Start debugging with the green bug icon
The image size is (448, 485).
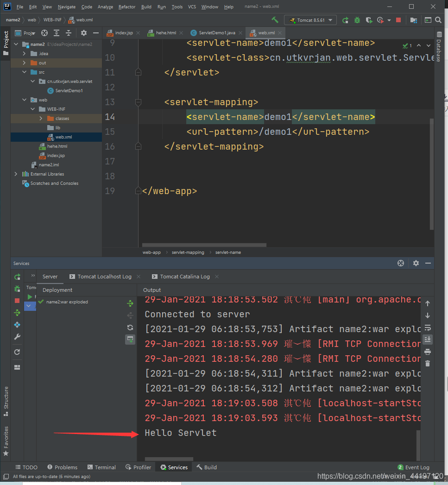(x=357, y=20)
